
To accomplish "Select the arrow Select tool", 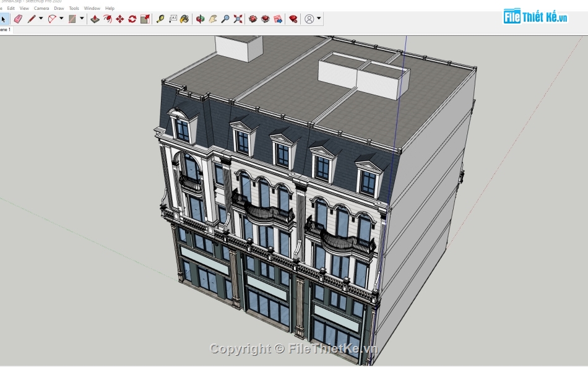I will [3, 19].
